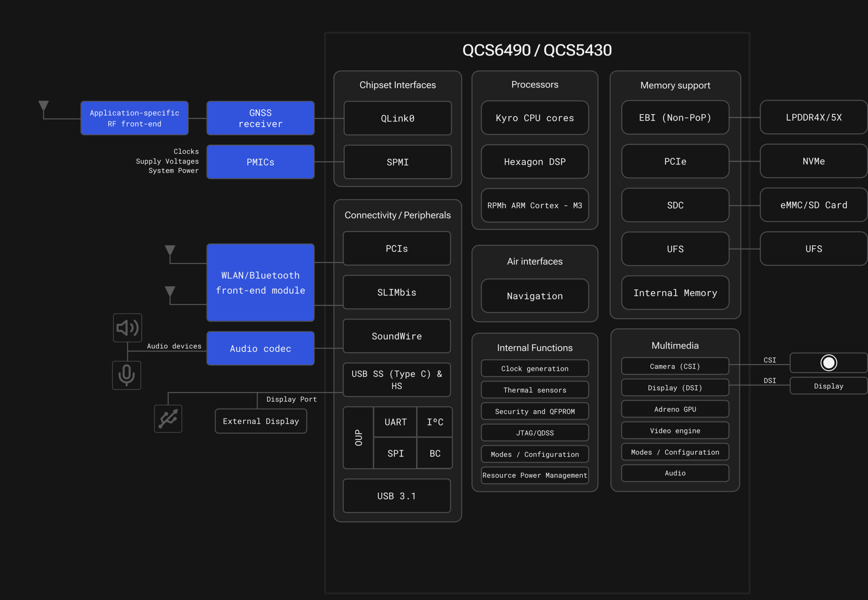This screenshot has height=600, width=868.
Task: Click the PMICs blue block
Action: click(260, 162)
